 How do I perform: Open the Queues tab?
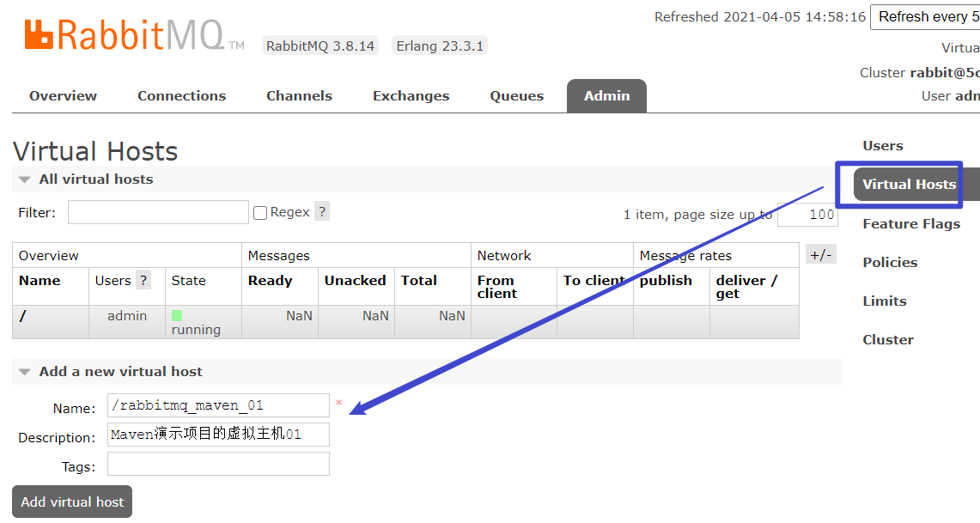(x=516, y=96)
